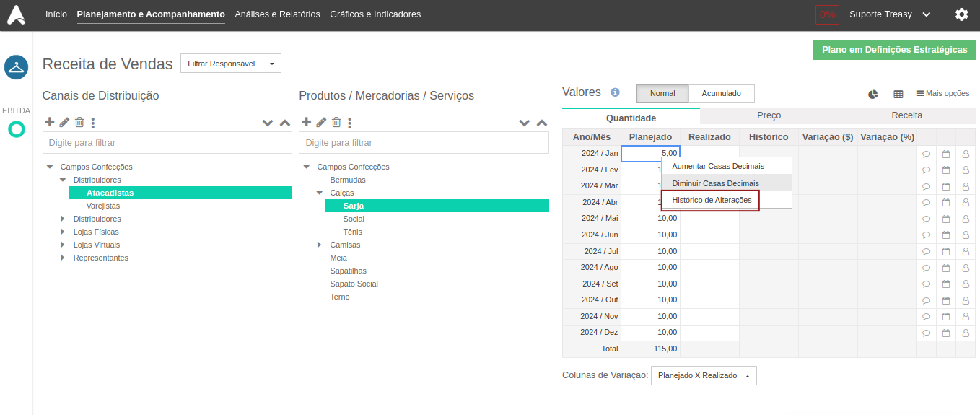
Task: Add a new product with plus icon
Action: point(306,123)
